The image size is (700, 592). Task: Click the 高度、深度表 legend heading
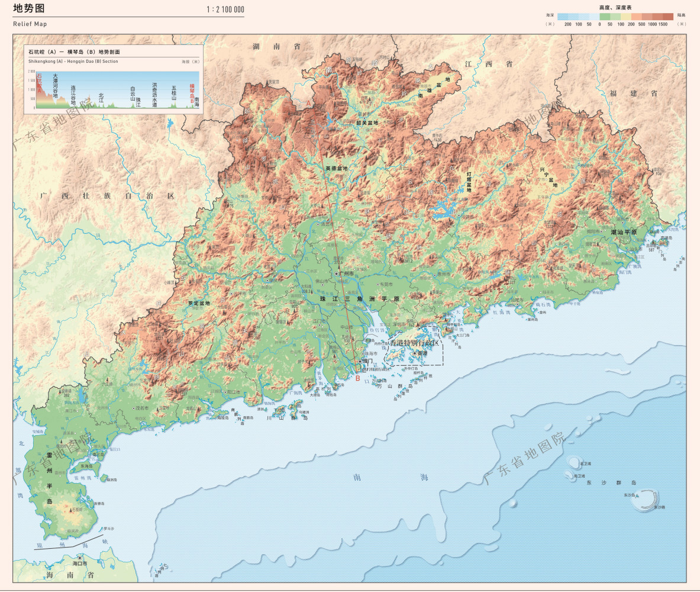[x=615, y=8]
